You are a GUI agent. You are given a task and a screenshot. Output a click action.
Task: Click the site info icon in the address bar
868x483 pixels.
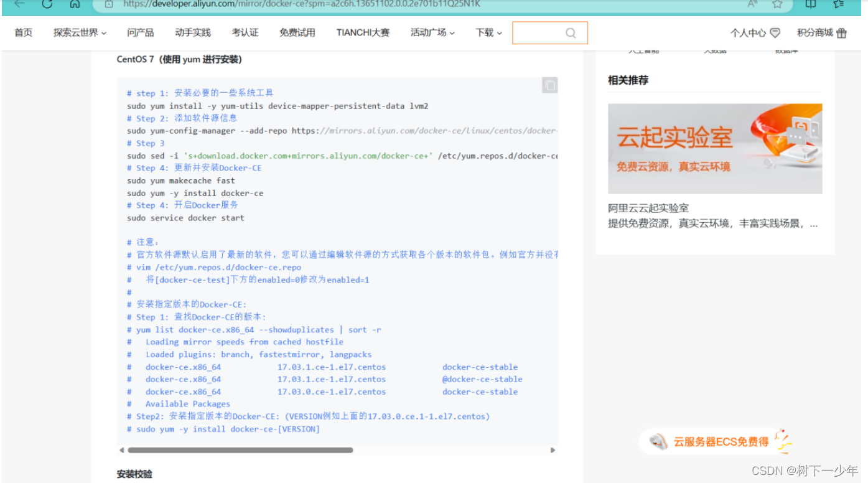tap(110, 4)
